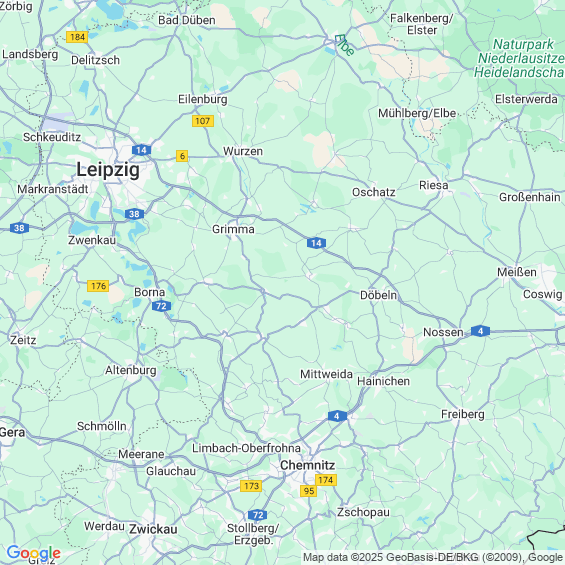Click the Freiberg town label
565x565 pixels.
463,414
